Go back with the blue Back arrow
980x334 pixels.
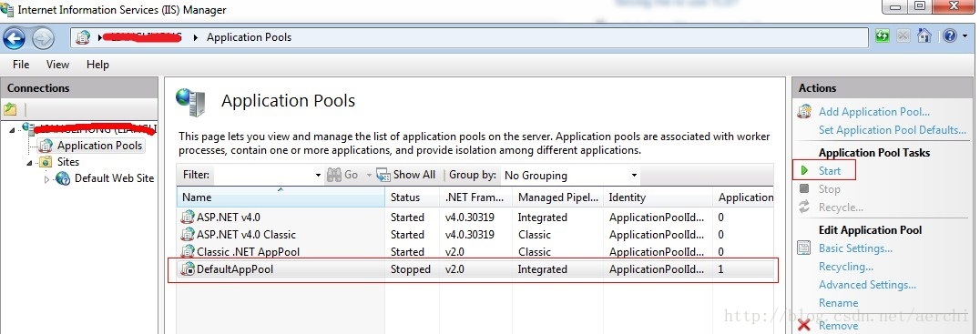(x=14, y=38)
